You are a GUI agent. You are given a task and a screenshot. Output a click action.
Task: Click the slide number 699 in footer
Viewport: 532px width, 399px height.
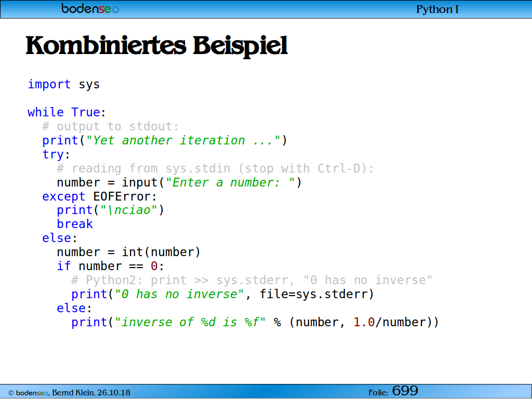tap(405, 391)
